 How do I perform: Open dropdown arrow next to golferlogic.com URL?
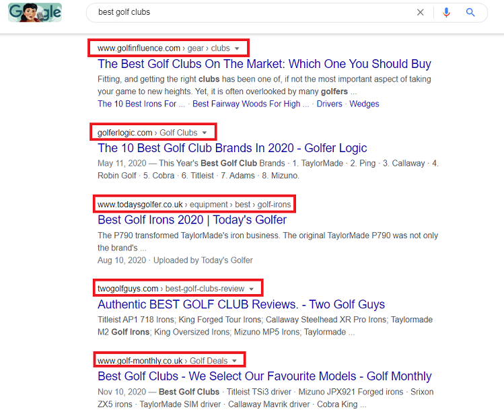tap(205, 133)
